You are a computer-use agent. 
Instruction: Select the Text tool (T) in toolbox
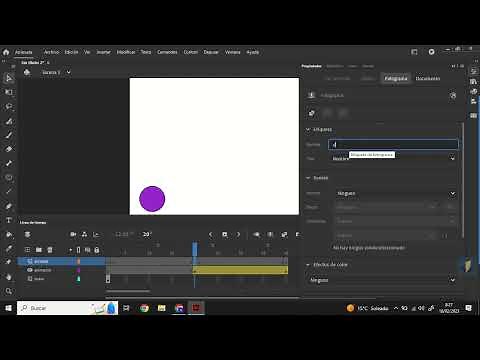tap(9, 220)
